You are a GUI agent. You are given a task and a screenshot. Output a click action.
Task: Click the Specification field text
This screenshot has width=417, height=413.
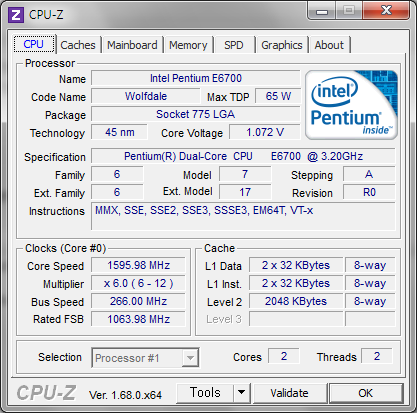tap(243, 156)
